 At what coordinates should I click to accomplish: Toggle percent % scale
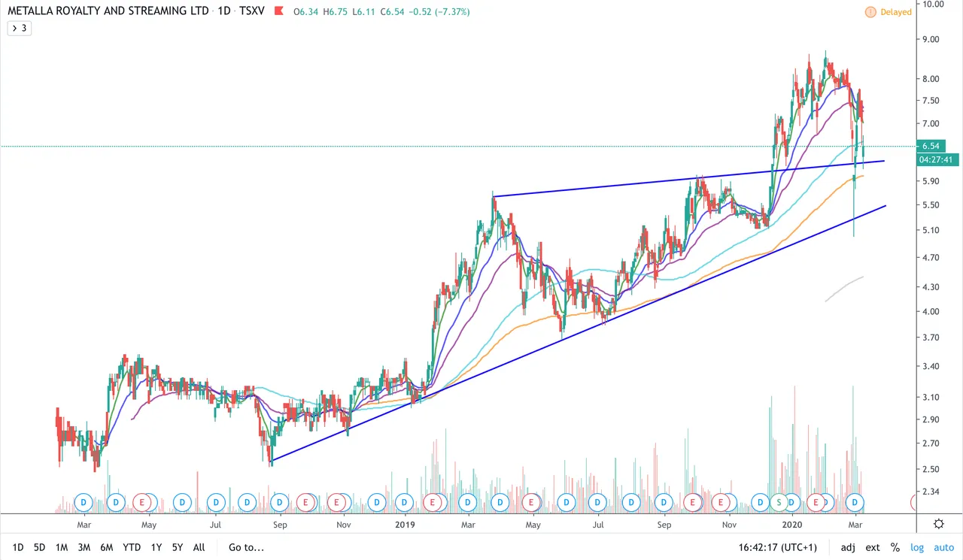pos(895,547)
